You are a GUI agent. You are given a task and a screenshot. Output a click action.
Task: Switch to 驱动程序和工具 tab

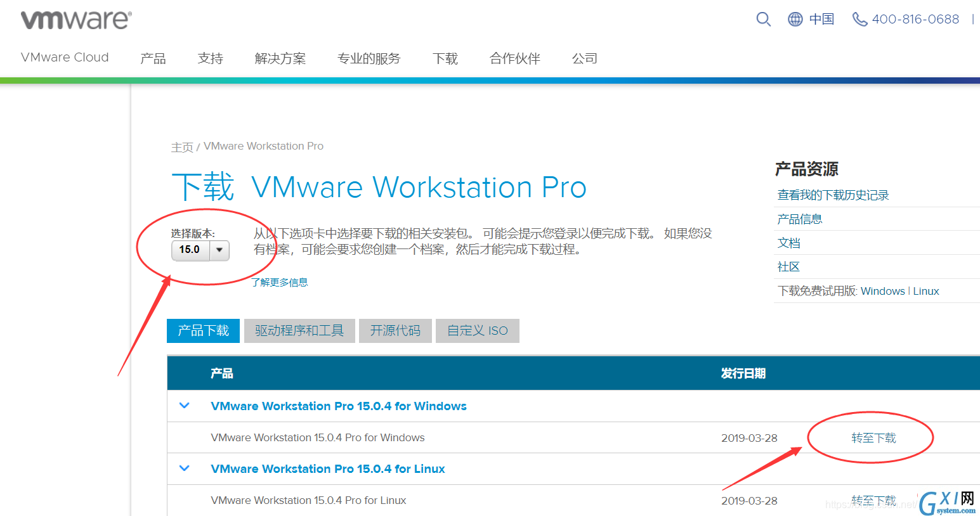(299, 331)
